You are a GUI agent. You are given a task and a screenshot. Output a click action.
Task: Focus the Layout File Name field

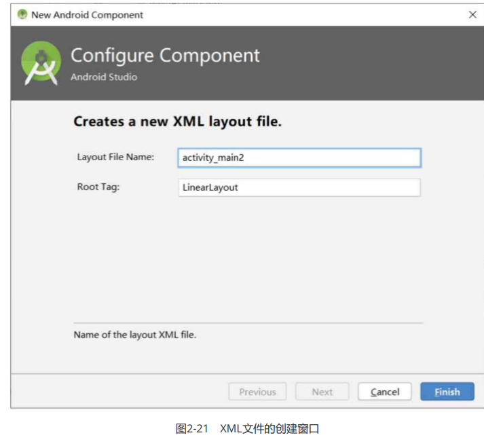click(299, 157)
